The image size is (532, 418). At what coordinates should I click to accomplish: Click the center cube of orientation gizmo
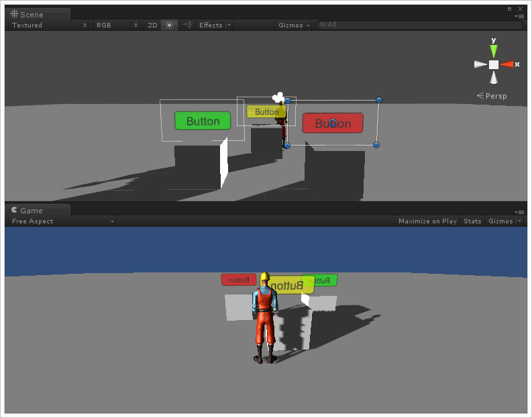tap(494, 64)
